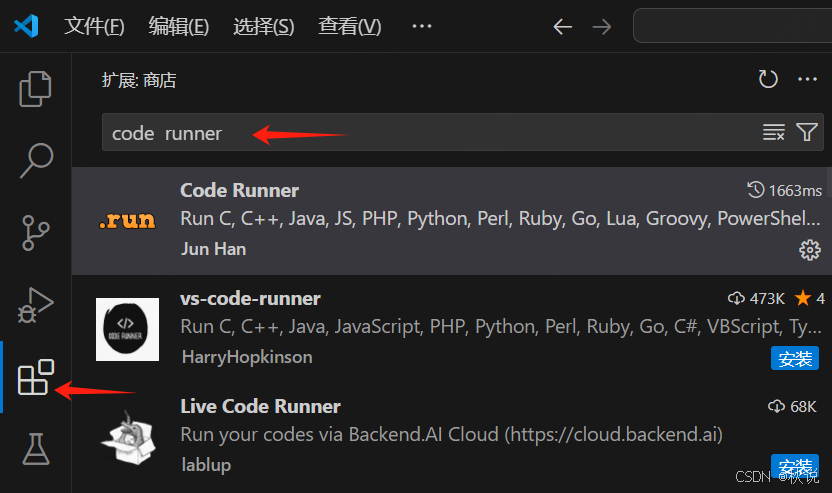Click the command center search box

click(x=732, y=25)
